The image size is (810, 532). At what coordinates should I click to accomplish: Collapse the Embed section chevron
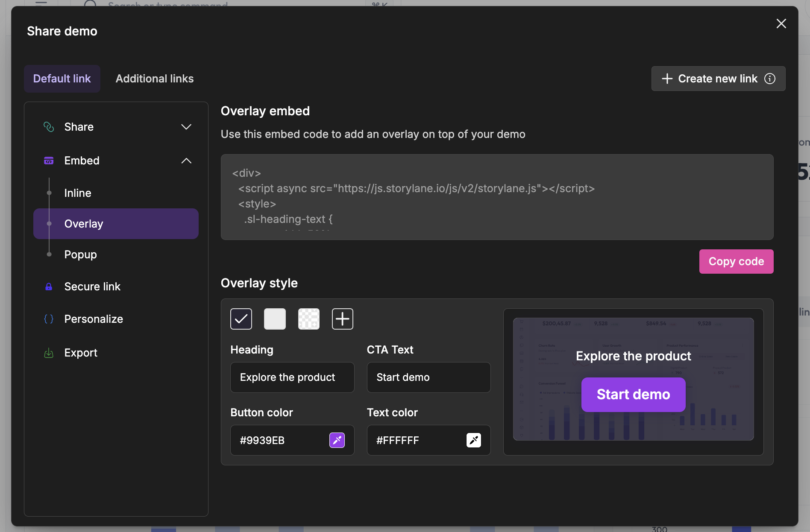click(186, 161)
